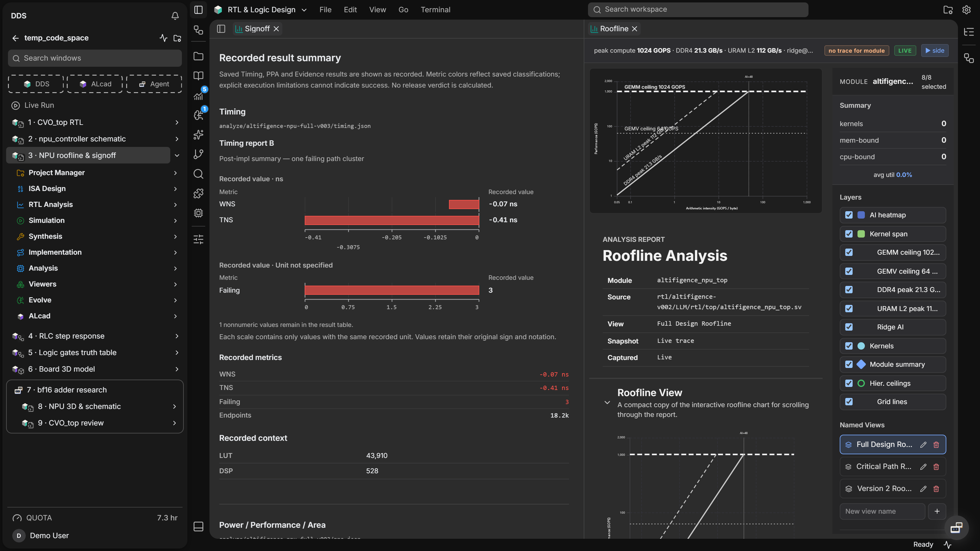Open the sliders settings icon in activity bar
Image resolution: width=980 pixels, height=551 pixels.
(x=198, y=239)
